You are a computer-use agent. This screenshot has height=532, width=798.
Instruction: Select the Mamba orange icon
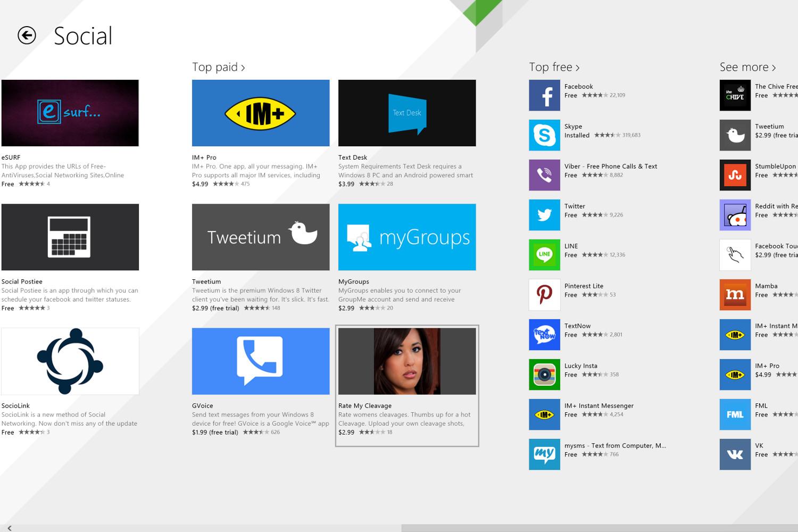tap(735, 295)
